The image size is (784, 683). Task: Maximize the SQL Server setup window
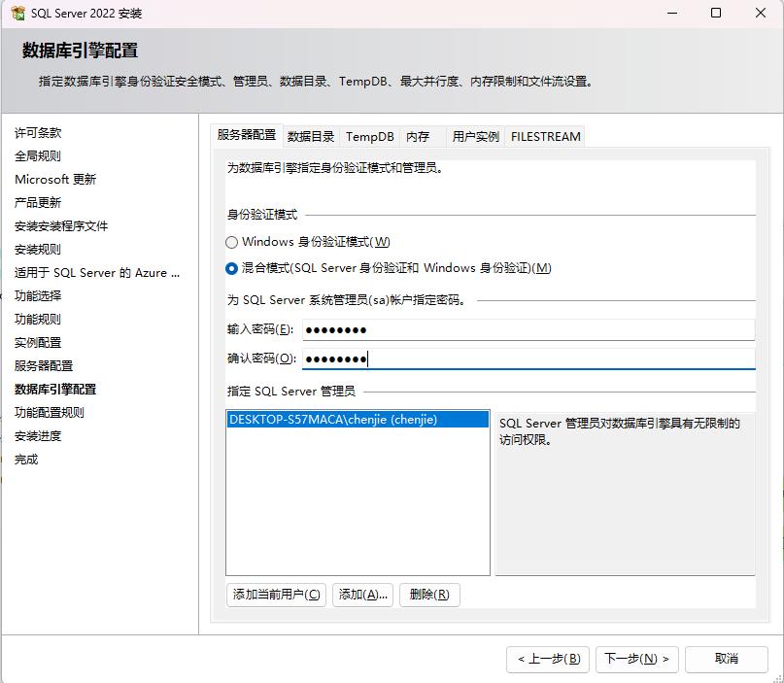(x=716, y=14)
